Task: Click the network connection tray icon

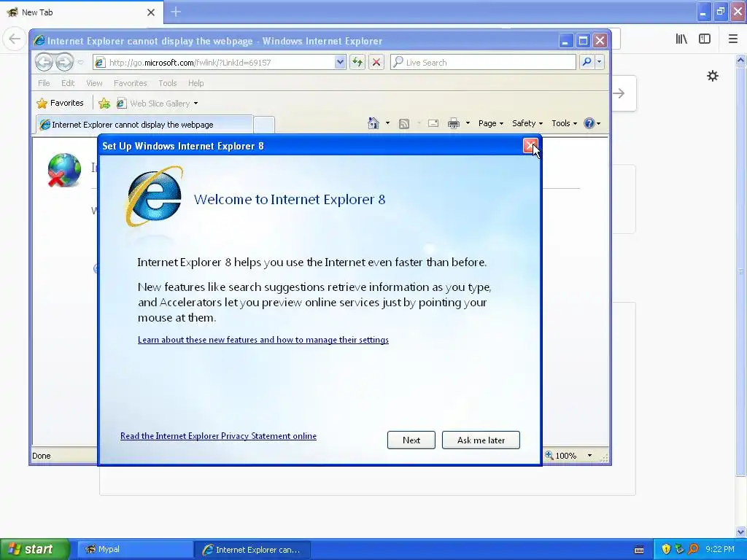Action: tap(680, 550)
